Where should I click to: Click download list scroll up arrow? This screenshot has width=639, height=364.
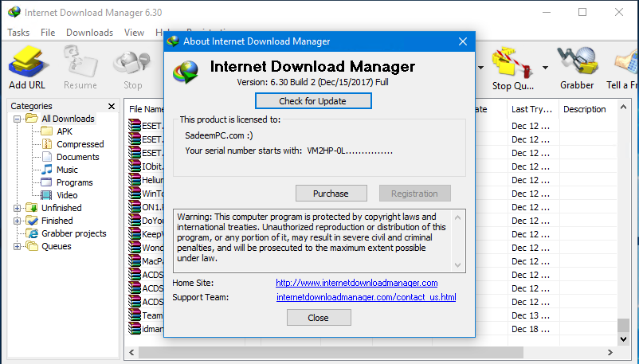point(623,108)
